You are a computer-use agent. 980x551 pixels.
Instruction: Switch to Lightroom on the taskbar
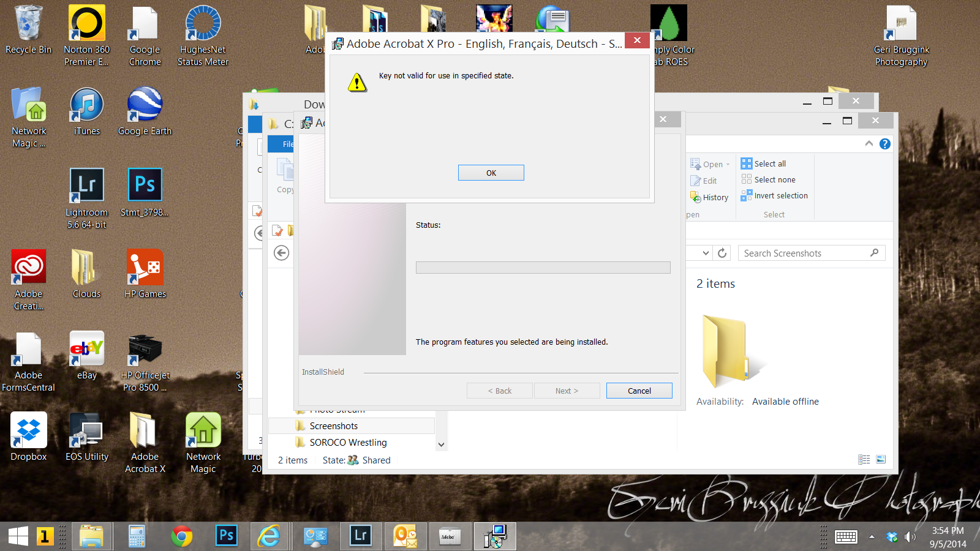click(360, 536)
